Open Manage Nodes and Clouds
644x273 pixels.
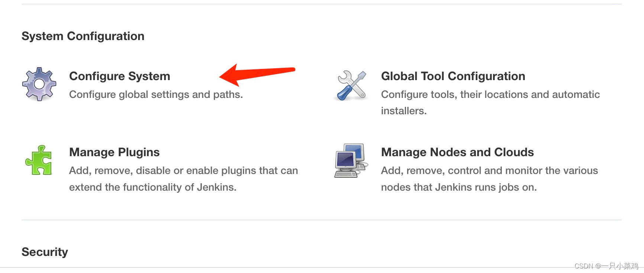click(x=457, y=152)
